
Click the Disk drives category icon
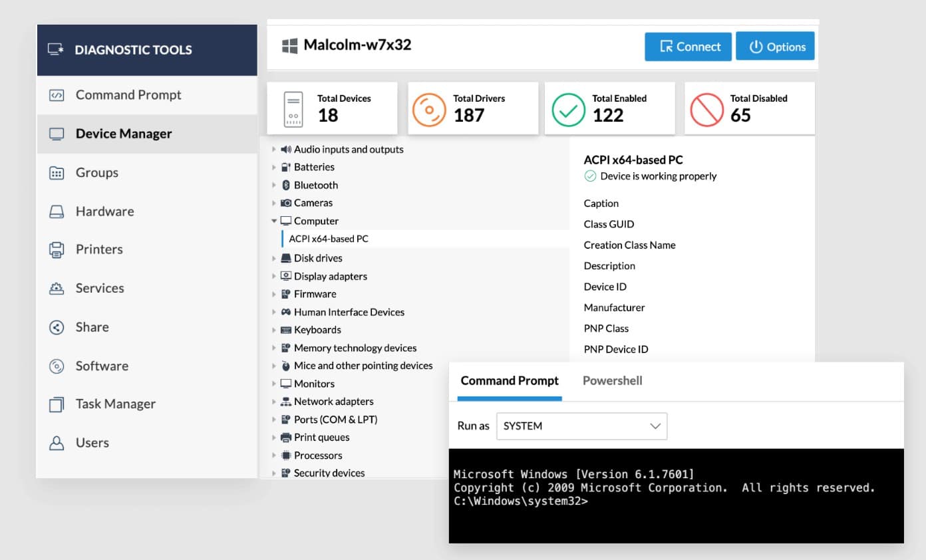pyautogui.click(x=286, y=259)
